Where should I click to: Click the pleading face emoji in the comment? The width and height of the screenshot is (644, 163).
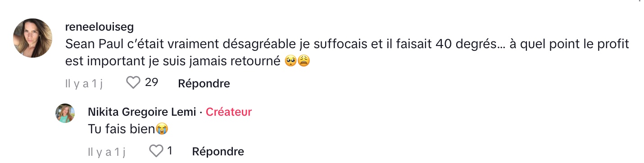point(290,61)
